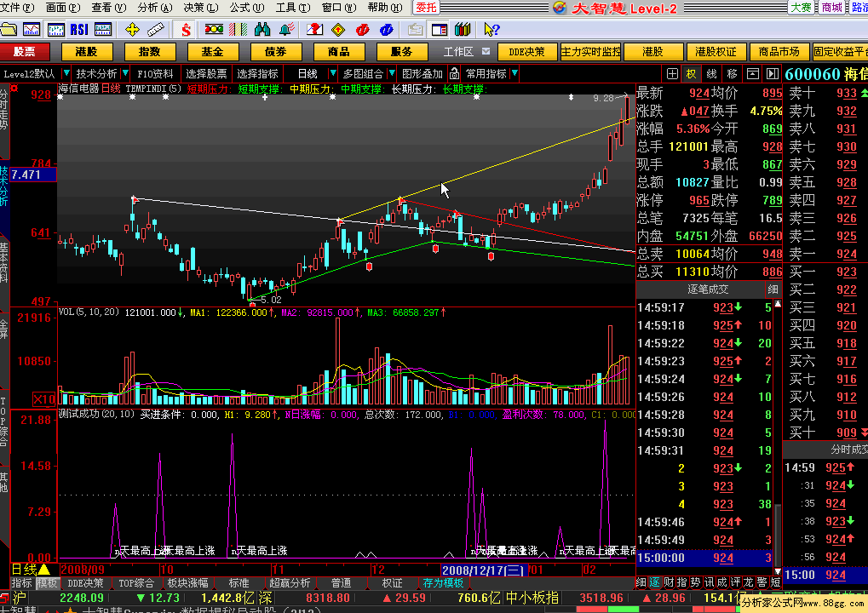The height and width of the screenshot is (613, 868).
Task: Expand the 技术分析 dropdown arrow
Action: (125, 73)
